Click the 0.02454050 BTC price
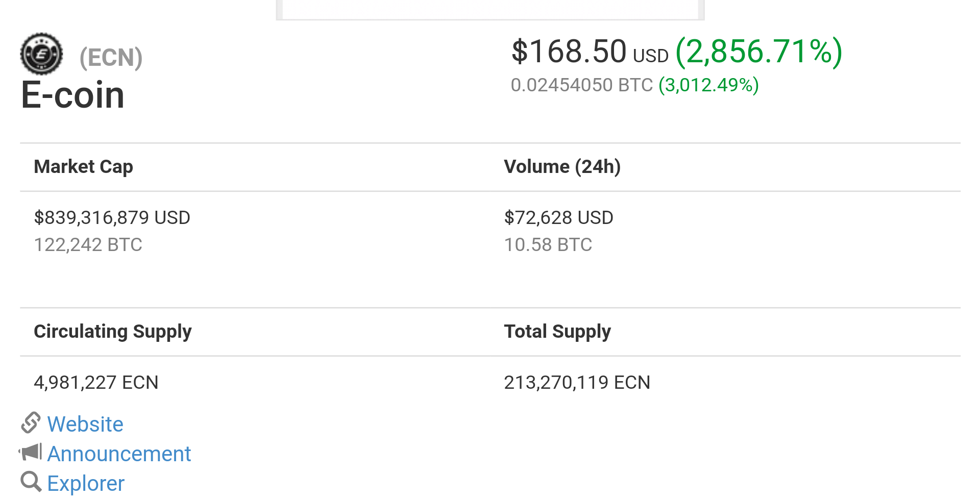980x500 pixels. tap(582, 85)
